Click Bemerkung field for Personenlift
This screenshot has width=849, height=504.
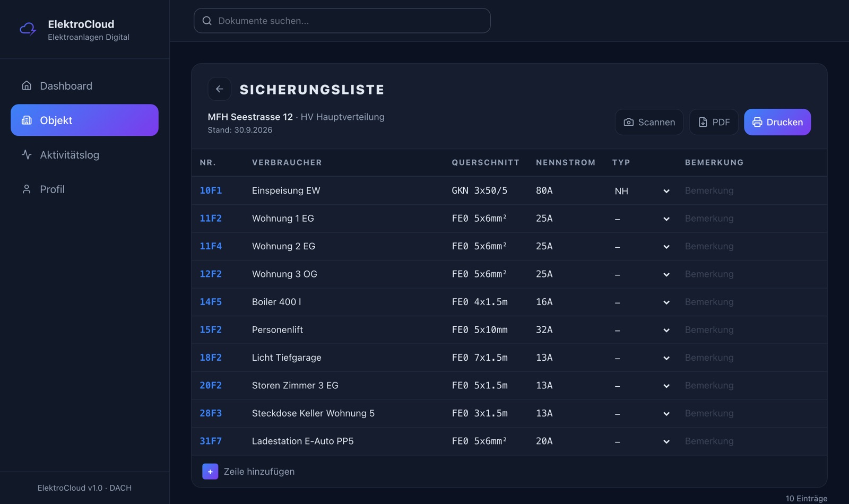point(751,329)
